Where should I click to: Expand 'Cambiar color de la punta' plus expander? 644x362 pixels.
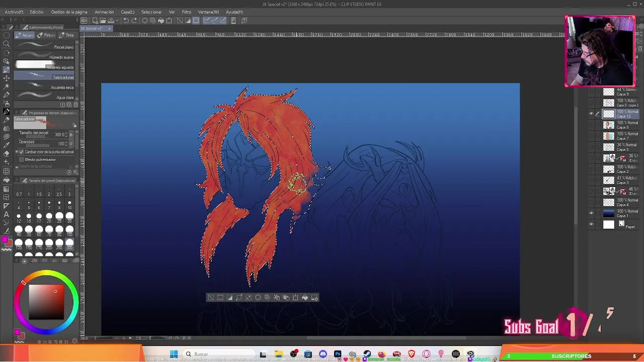17,152
